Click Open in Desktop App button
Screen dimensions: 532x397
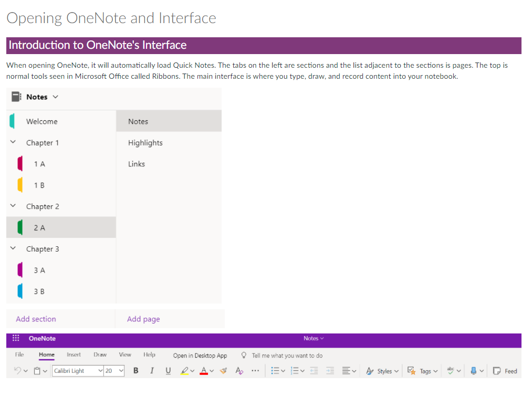[200, 356]
